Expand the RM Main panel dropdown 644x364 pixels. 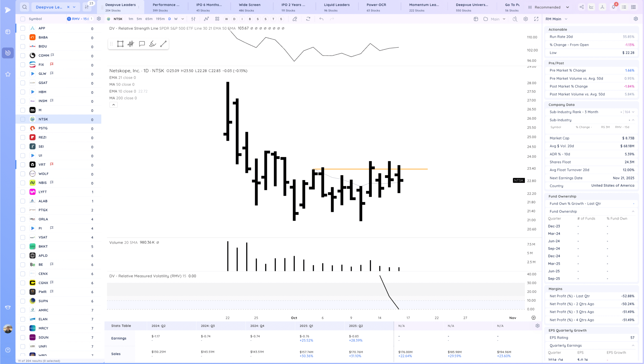pos(566,19)
